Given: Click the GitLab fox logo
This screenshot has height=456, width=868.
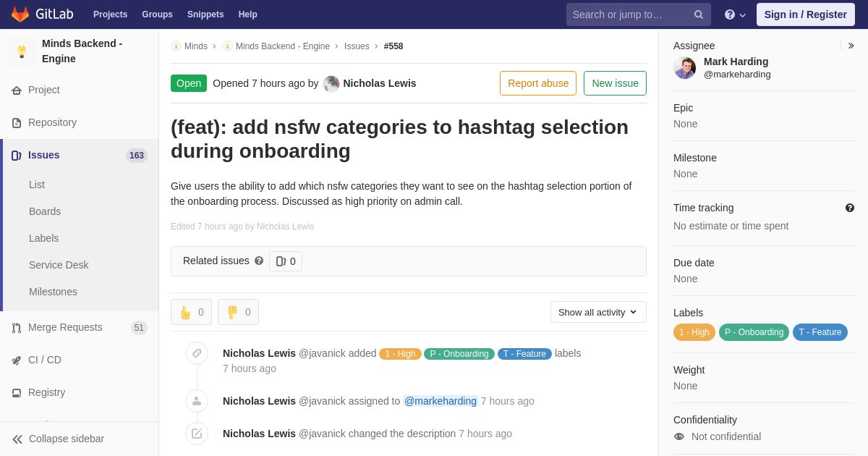Looking at the screenshot, I should [x=20, y=14].
